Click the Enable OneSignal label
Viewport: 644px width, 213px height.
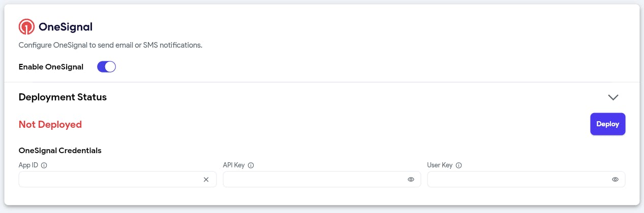click(51, 67)
